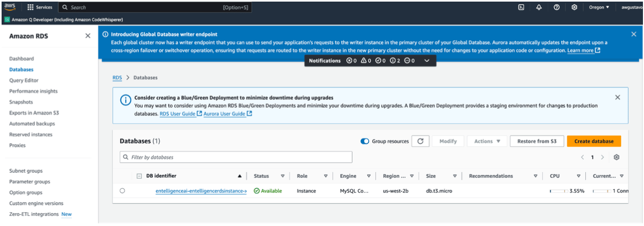
Task: Open the Dashboard sidebar item
Action: pyautogui.click(x=21, y=59)
